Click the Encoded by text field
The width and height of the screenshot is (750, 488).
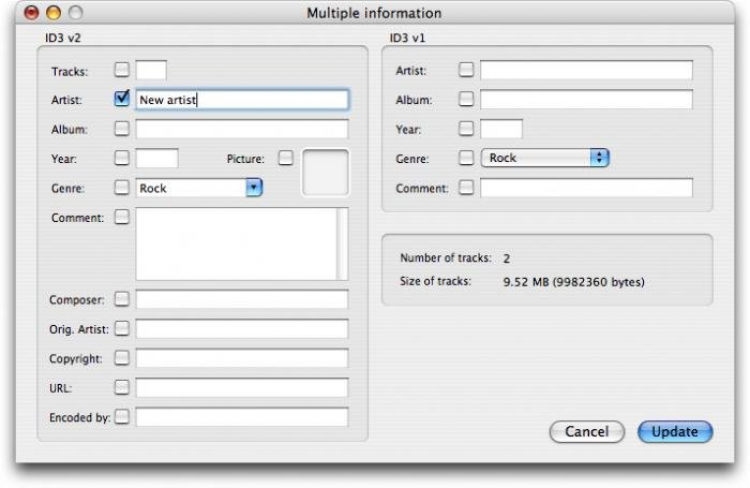tap(242, 417)
